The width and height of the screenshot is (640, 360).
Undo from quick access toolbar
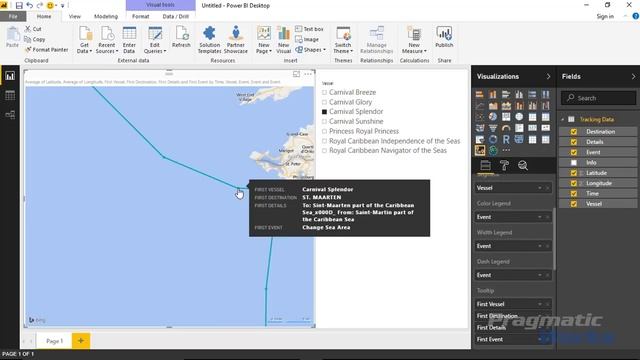pyautogui.click(x=29, y=5)
